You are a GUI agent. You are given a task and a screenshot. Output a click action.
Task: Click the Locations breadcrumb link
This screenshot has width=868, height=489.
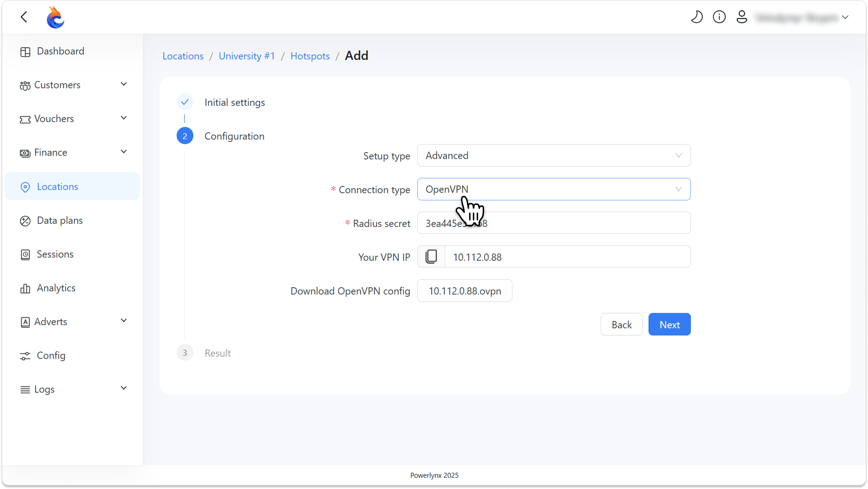point(183,56)
